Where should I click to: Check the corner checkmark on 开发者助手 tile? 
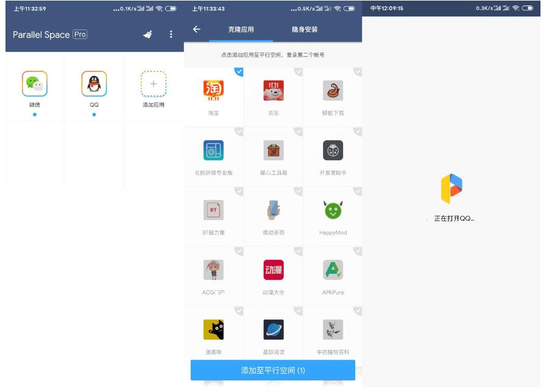[x=358, y=132]
